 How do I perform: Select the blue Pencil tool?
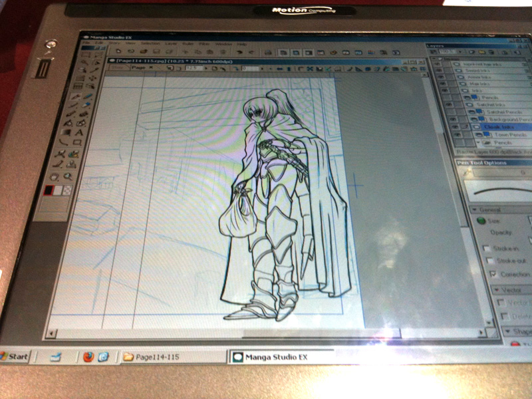87,97
